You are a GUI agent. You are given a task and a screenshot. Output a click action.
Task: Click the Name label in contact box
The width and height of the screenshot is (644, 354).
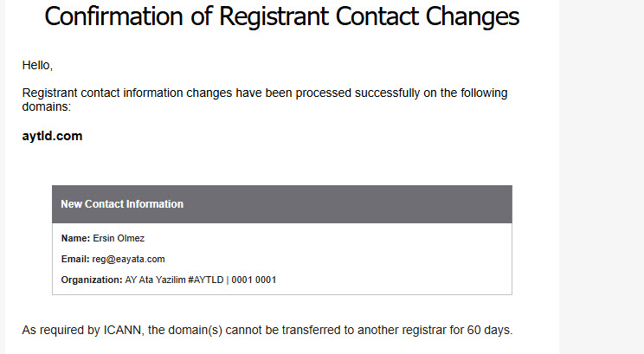pos(75,238)
